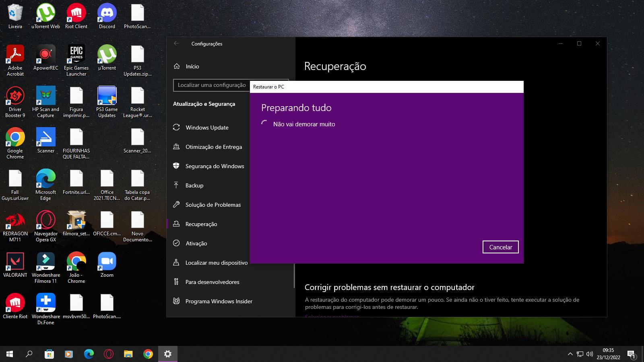Click the Cancelar button in the dialog
This screenshot has width=644, height=362.
click(500, 247)
